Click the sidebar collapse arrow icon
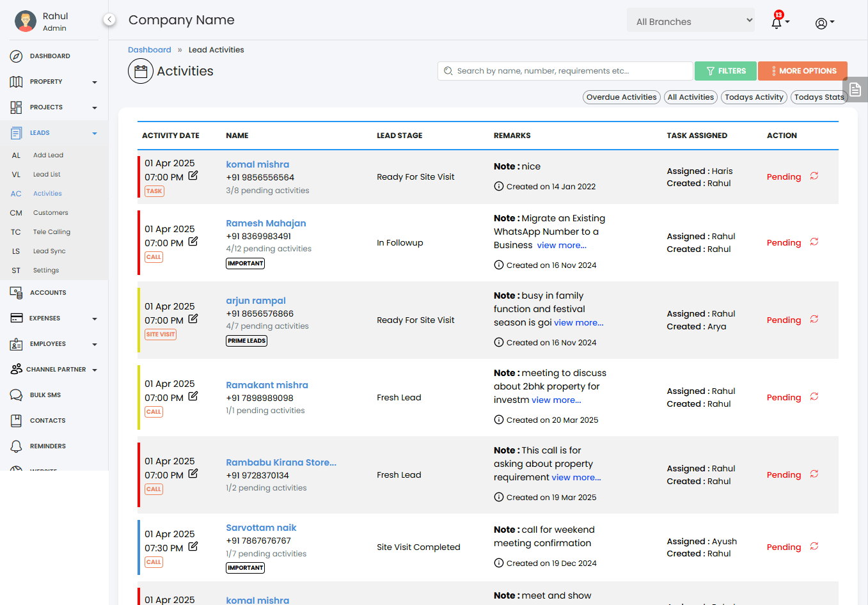The height and width of the screenshot is (605, 868). click(109, 20)
